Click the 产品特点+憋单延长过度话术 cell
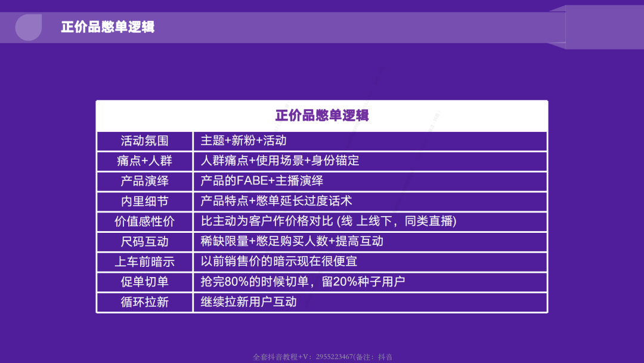Image resolution: width=644 pixels, height=363 pixels. tap(370, 201)
